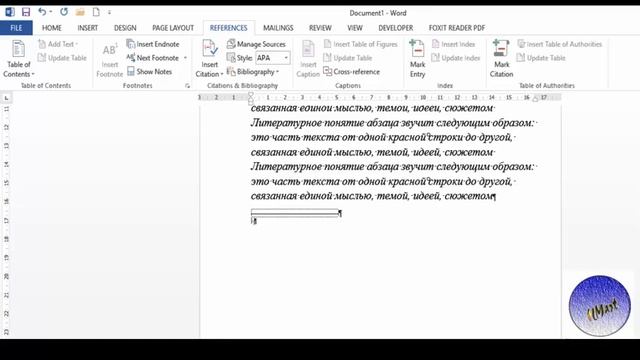This screenshot has width=640, height=360.
Task: Click the Mark Citation button
Action: tap(501, 59)
